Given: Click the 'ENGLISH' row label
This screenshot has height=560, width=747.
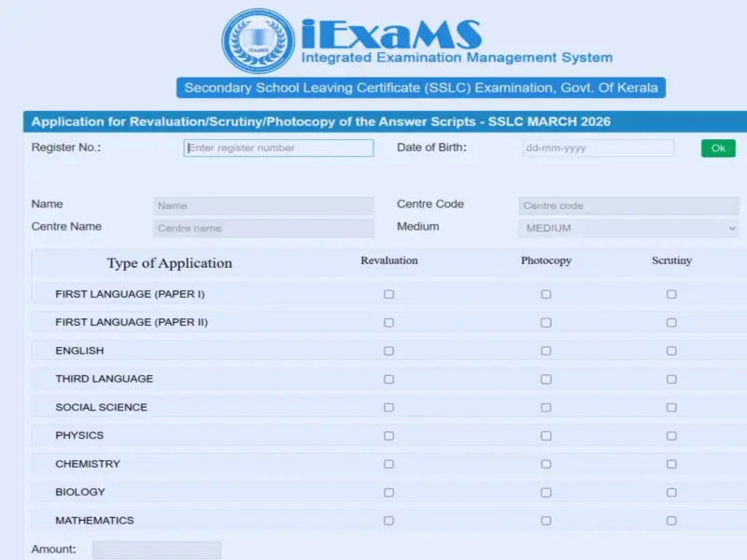Looking at the screenshot, I should coord(79,351).
